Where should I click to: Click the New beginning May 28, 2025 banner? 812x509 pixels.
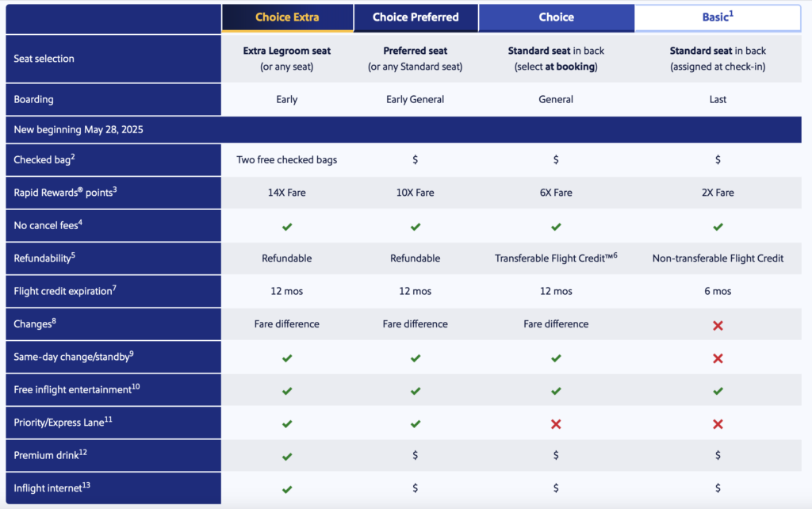(x=404, y=129)
